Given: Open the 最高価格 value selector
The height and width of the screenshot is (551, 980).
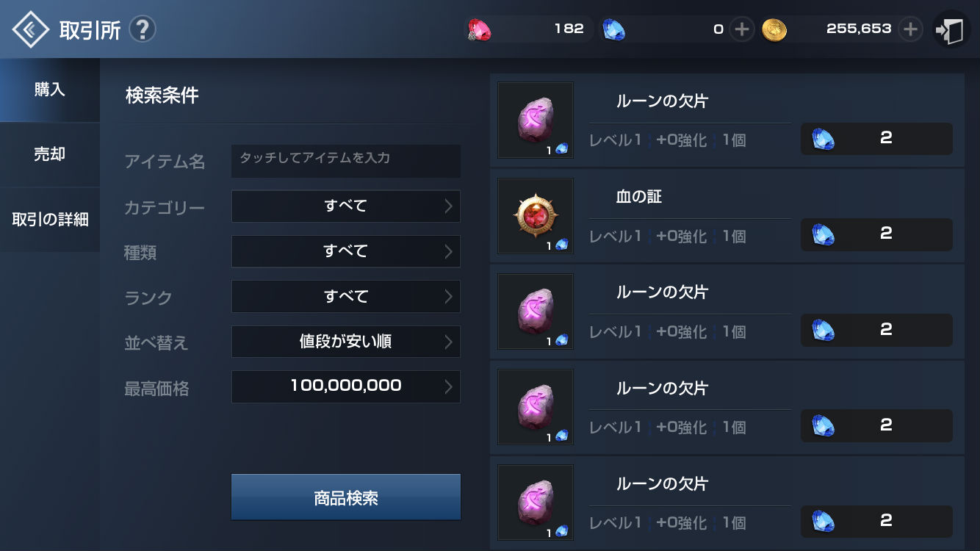Looking at the screenshot, I should point(346,386).
